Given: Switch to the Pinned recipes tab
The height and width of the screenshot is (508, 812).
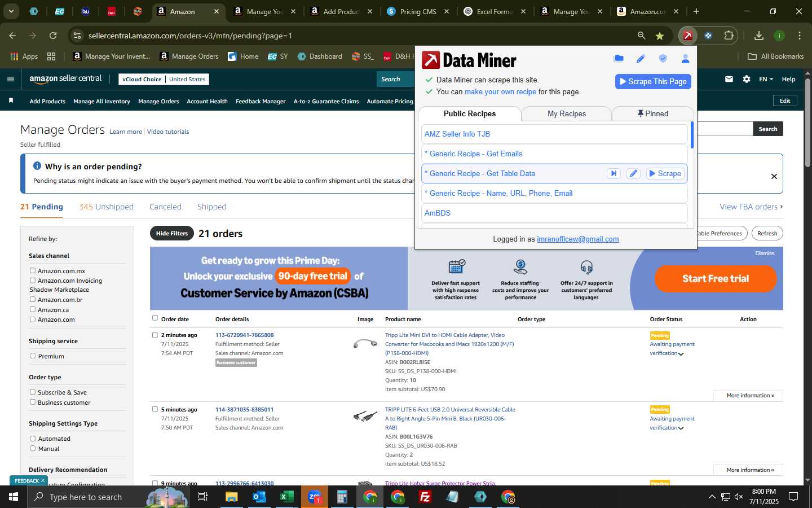Looking at the screenshot, I should (x=653, y=113).
